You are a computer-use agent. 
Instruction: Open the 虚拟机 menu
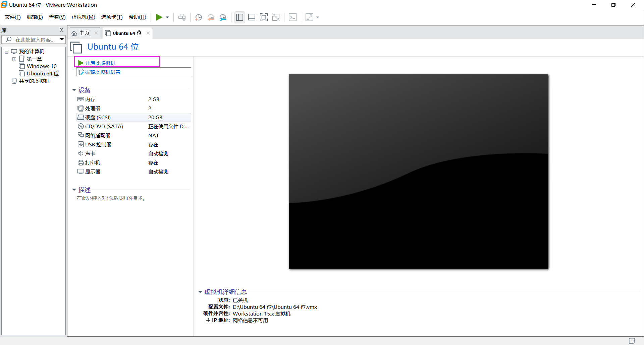(83, 17)
